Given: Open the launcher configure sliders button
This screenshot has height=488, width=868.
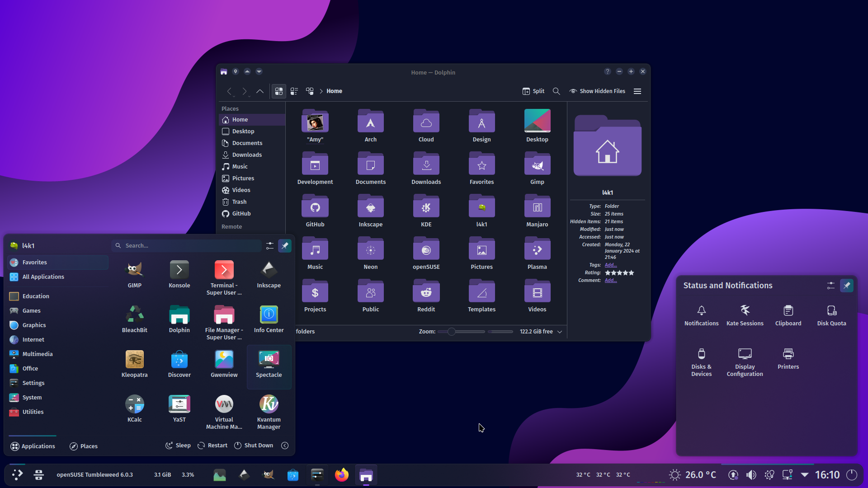Looking at the screenshot, I should tap(270, 245).
